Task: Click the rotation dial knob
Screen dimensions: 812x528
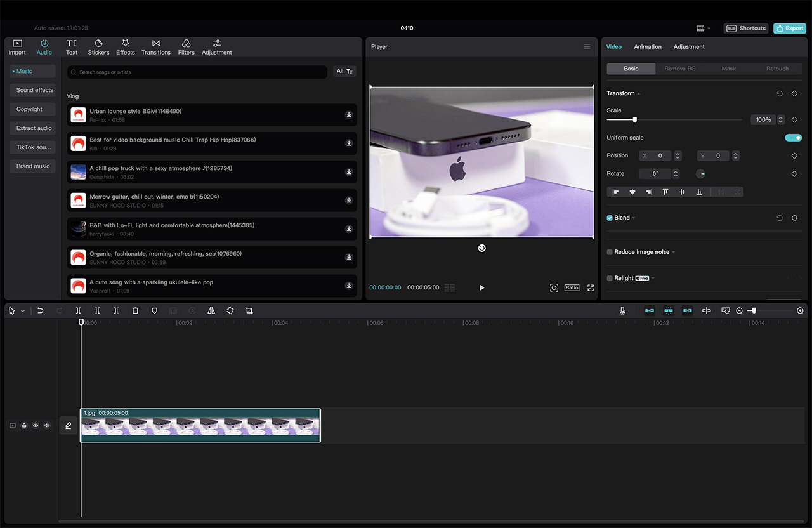Action: tap(701, 173)
